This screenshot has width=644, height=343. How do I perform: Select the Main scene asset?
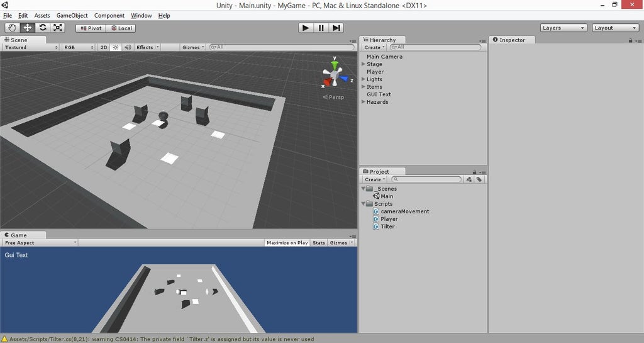[387, 196]
